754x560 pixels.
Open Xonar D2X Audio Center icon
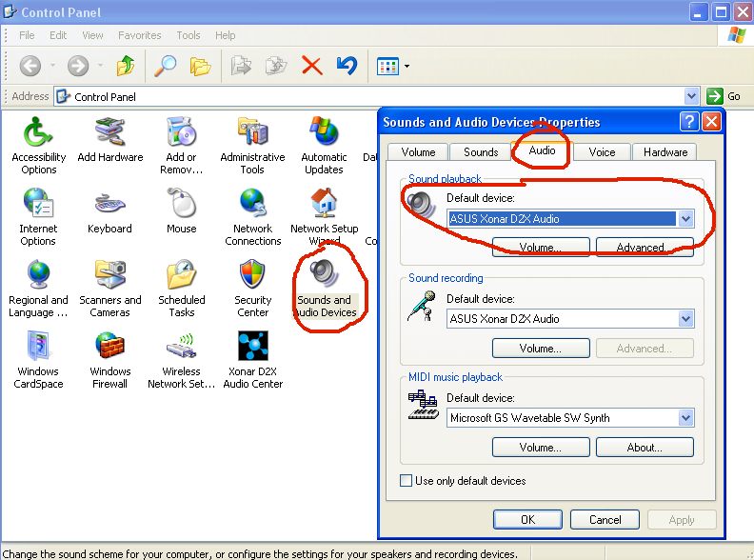click(x=253, y=359)
